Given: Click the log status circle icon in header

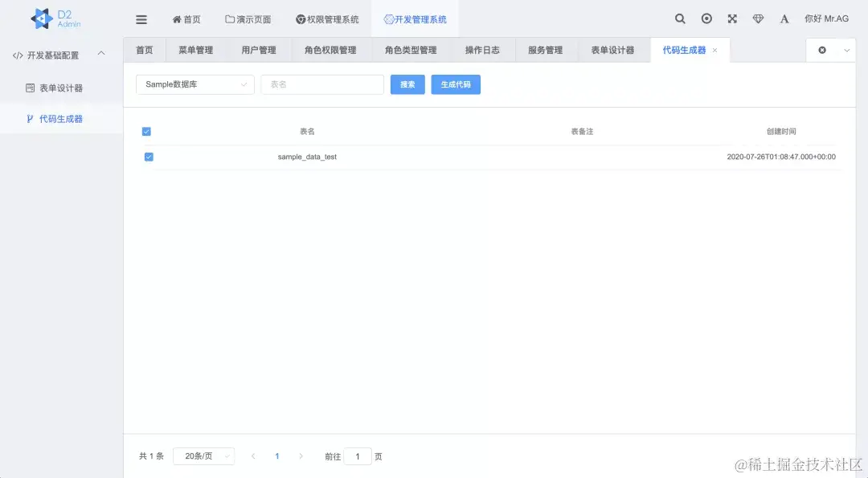Looking at the screenshot, I should coord(706,18).
